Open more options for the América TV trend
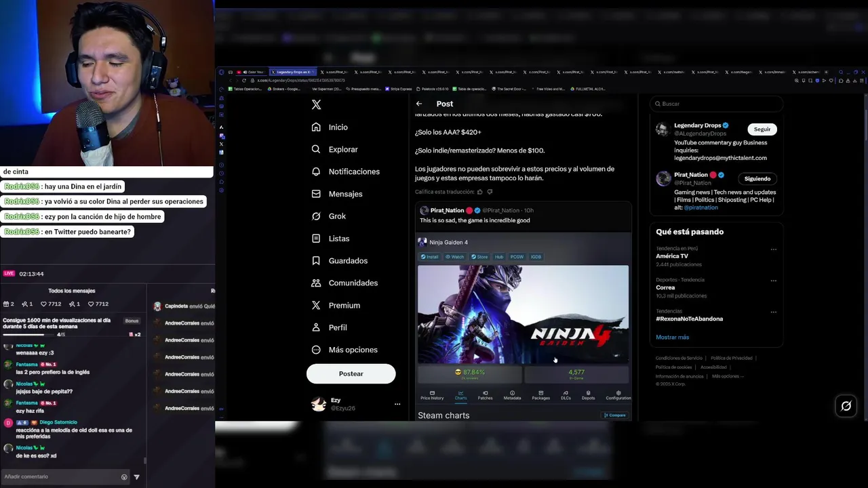Screen dimensions: 868x488 click(x=773, y=249)
